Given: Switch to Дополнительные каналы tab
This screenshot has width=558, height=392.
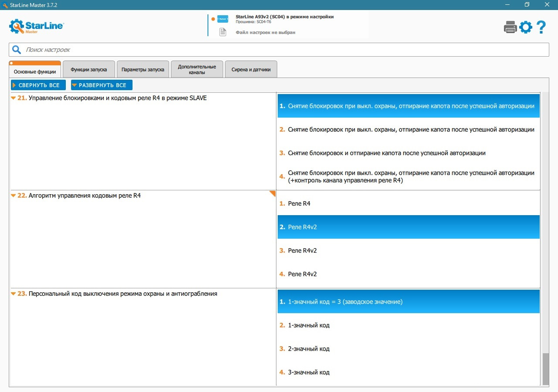Looking at the screenshot, I should pos(197,69).
